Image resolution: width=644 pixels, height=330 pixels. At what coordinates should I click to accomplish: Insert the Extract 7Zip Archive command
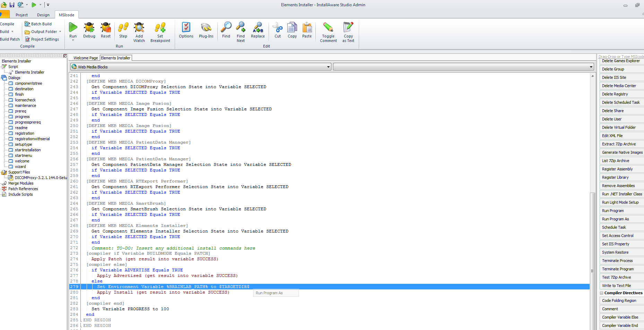(x=621, y=144)
